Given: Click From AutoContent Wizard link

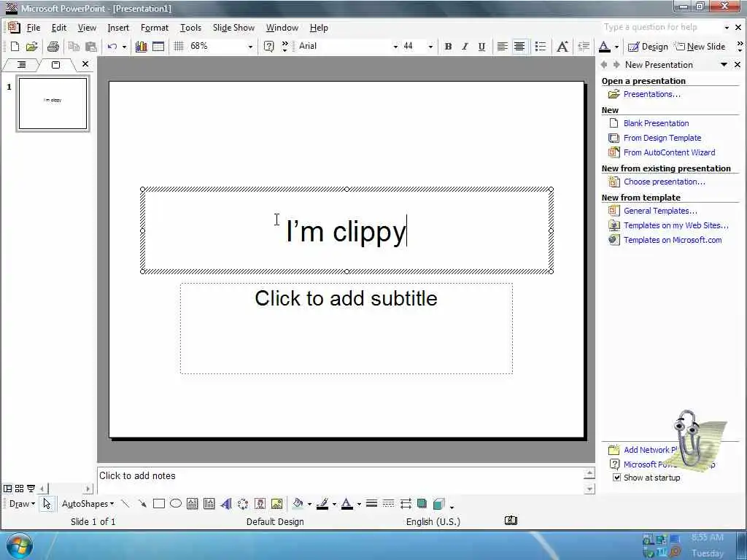Looking at the screenshot, I should pyautogui.click(x=670, y=153).
